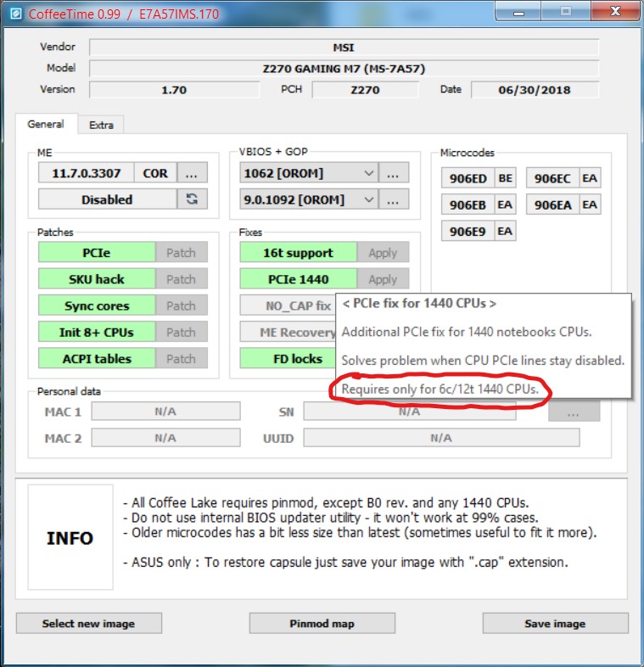644x667 pixels.
Task: Click the CoffeeTime title bar app icon
Action: (16, 14)
